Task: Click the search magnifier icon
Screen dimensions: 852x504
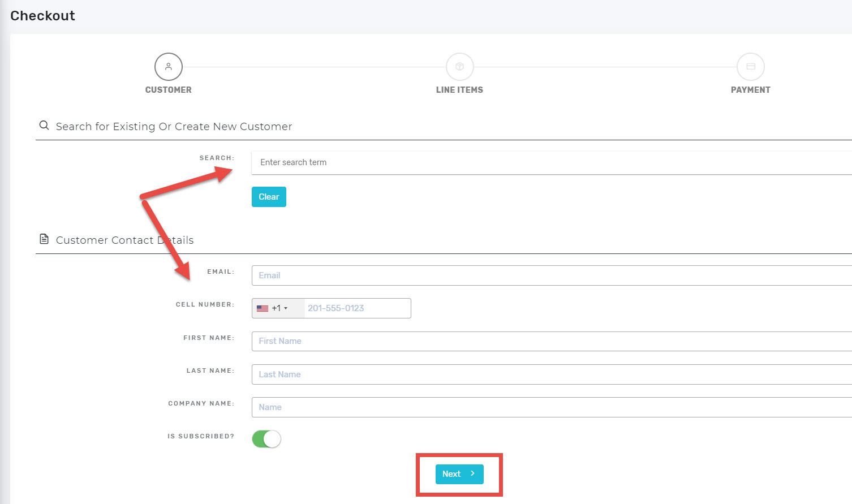Action: (44, 126)
